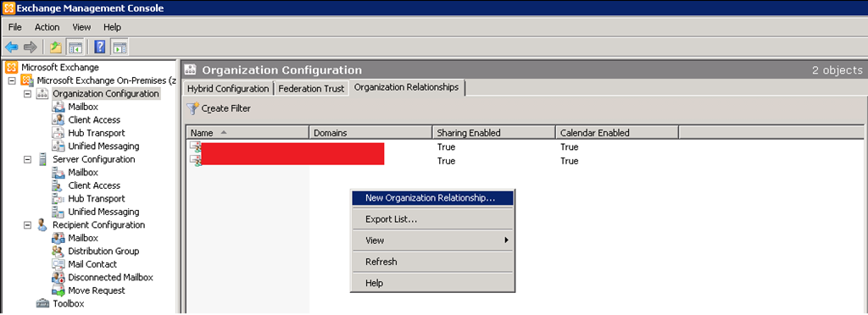Open the View menu in the menu bar
868x315 pixels.
[81, 27]
